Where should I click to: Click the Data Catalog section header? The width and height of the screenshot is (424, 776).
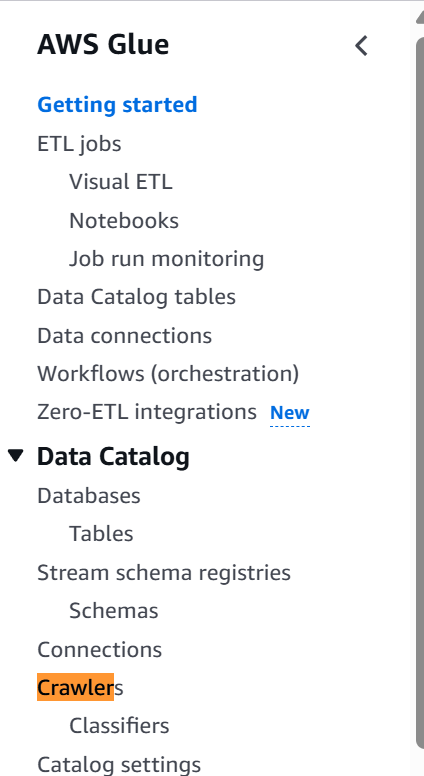click(x=113, y=456)
